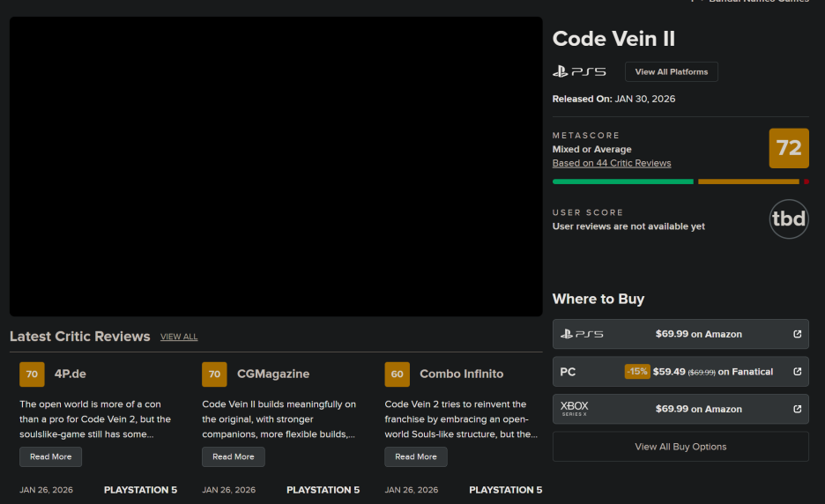
Task: Click the 60 score badge for Combo Infinito
Action: [x=397, y=374]
